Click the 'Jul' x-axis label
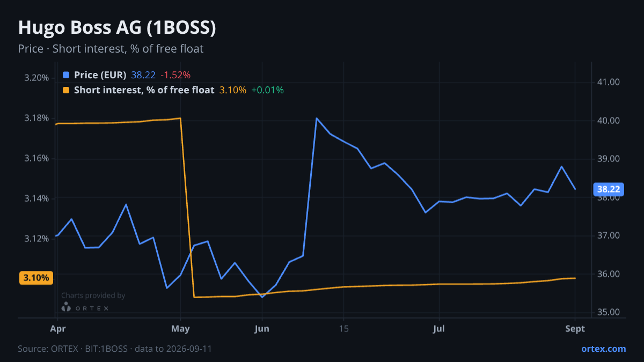644x362 pixels. click(x=439, y=329)
